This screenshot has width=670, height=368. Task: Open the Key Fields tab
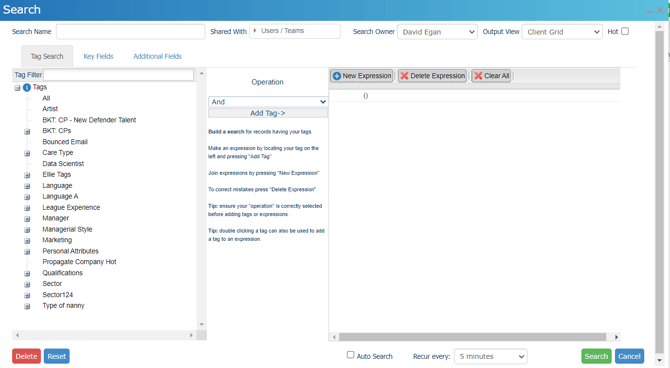coord(98,56)
